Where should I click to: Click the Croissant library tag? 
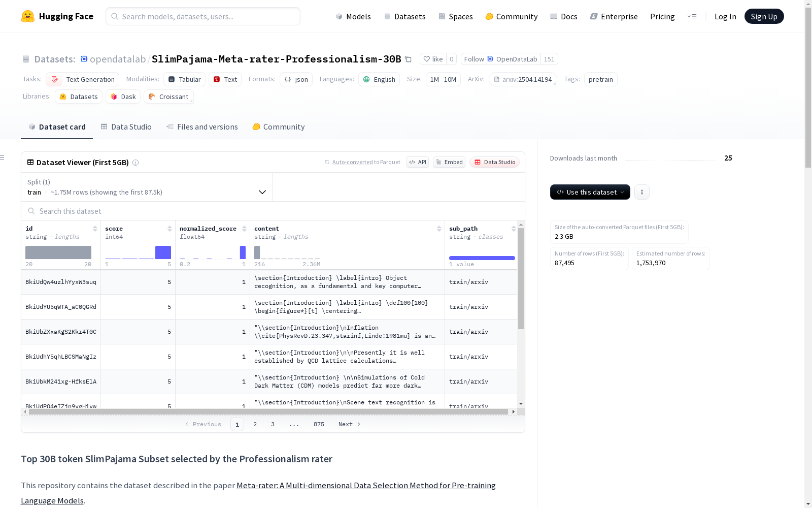168,97
